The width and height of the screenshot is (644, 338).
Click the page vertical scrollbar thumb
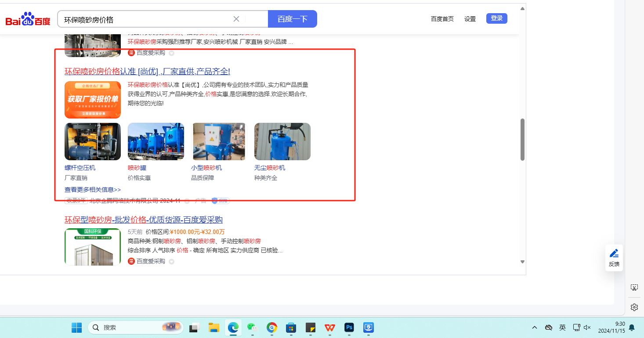click(x=522, y=140)
